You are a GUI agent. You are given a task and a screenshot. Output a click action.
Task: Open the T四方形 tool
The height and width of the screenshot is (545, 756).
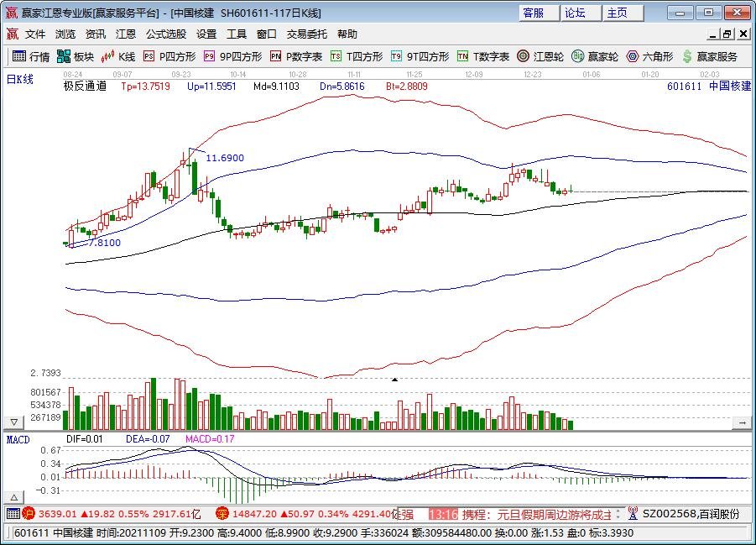(357, 56)
